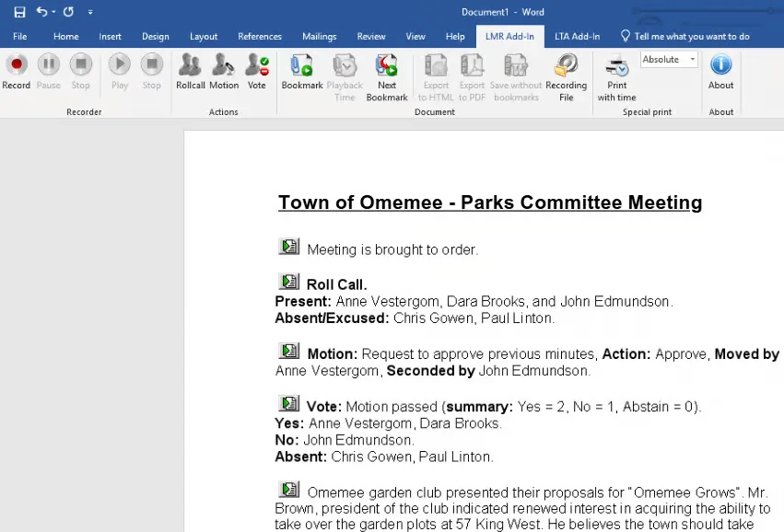The image size is (784, 532).
Task: Open the Help tab
Action: coord(455,37)
